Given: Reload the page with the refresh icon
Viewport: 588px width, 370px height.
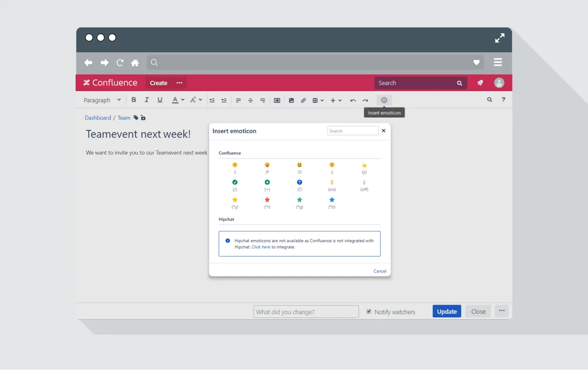Looking at the screenshot, I should point(120,63).
